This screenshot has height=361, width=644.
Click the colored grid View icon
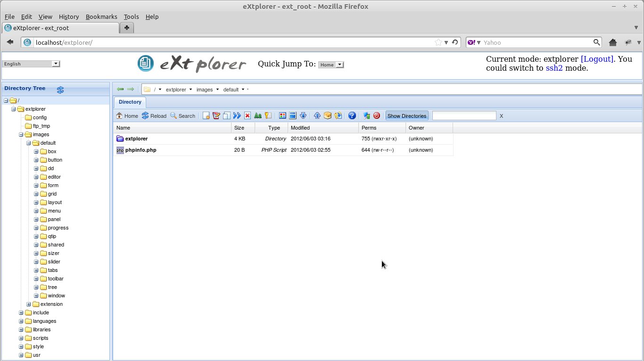point(283,116)
